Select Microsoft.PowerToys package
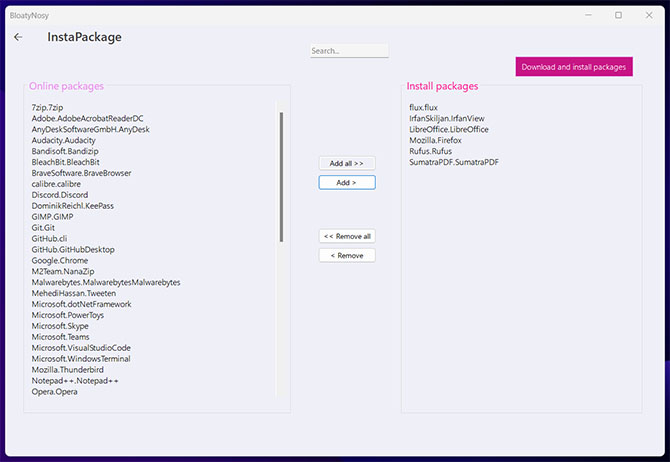Viewport: 670px width, 462px height. (x=68, y=315)
